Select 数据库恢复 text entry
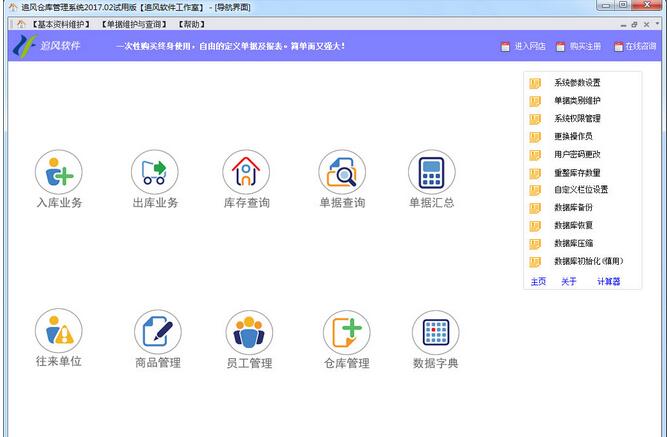 tap(573, 225)
